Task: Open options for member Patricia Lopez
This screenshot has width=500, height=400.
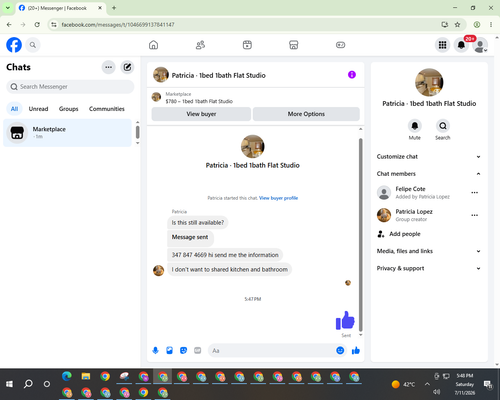Action: coord(474,215)
